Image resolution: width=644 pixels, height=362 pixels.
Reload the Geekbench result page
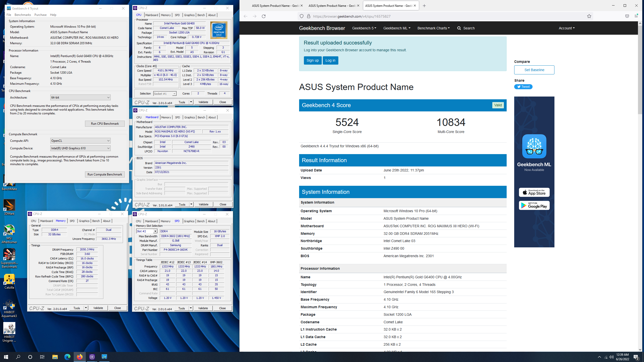click(x=263, y=16)
